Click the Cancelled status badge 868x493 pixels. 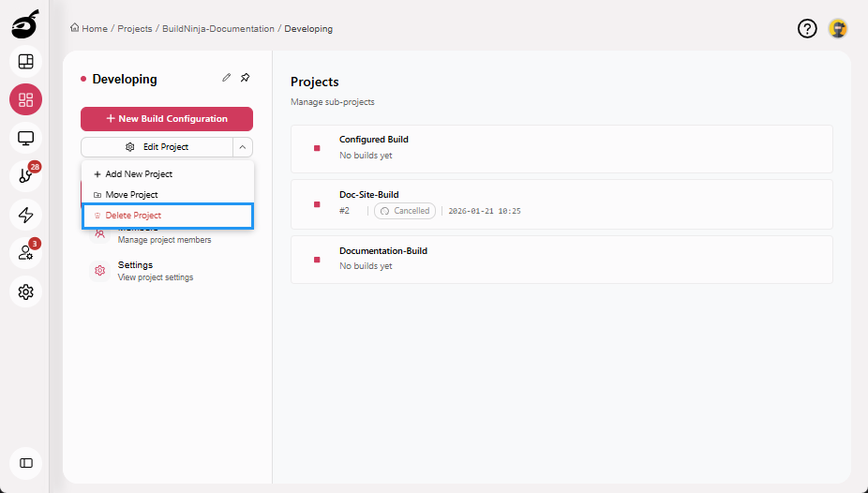coord(405,211)
